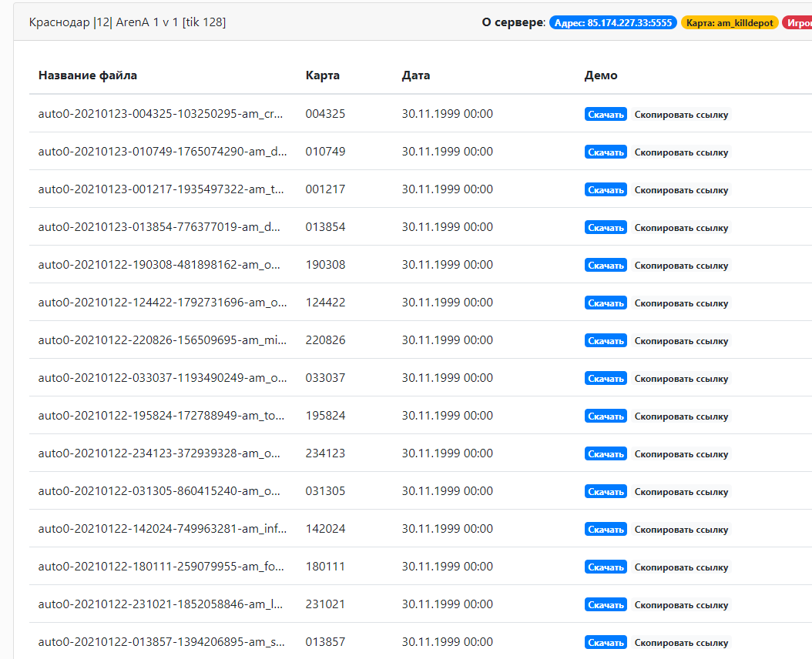This screenshot has width=812, height=659.
Task: Click date cell in row 010749
Action: click(x=448, y=152)
